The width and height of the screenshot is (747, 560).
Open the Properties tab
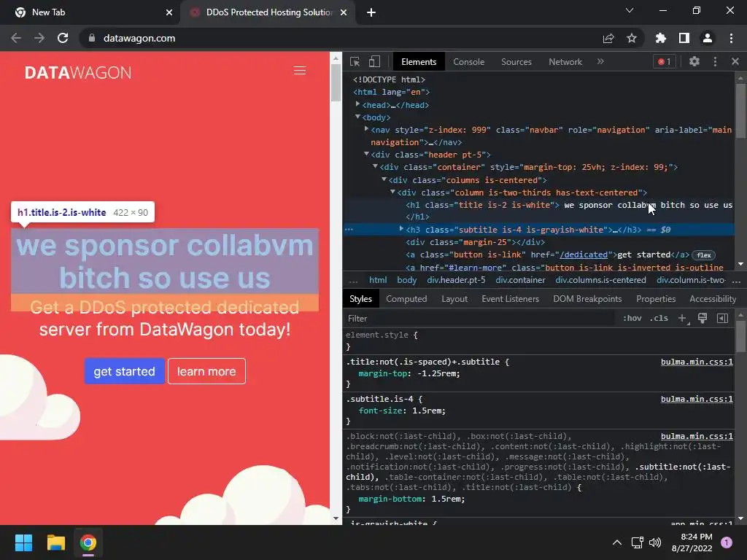click(656, 299)
